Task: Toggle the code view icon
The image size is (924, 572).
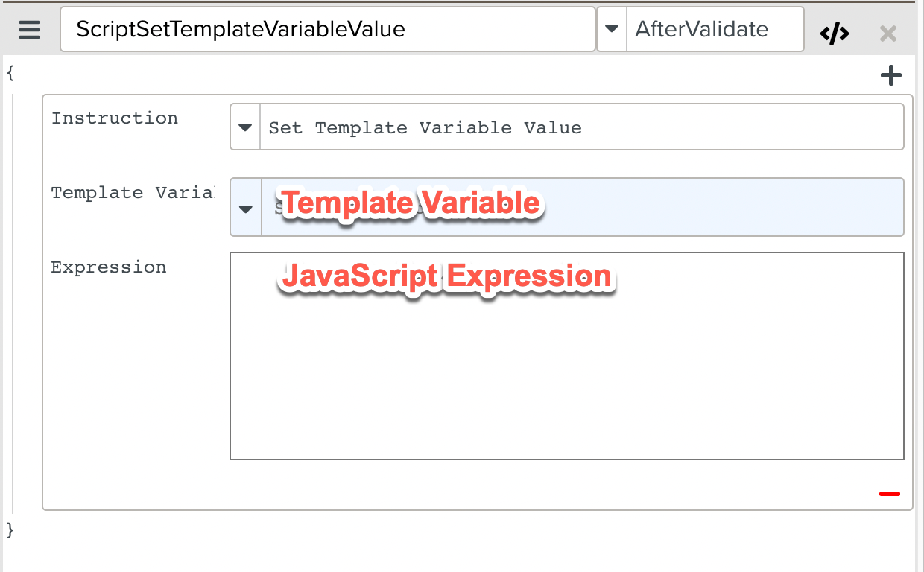Action: pos(835,34)
